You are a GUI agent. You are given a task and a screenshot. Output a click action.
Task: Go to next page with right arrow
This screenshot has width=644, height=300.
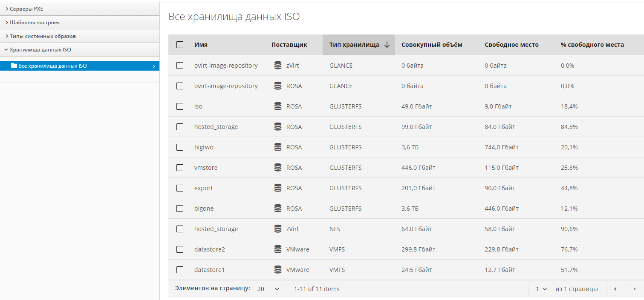[x=635, y=289]
